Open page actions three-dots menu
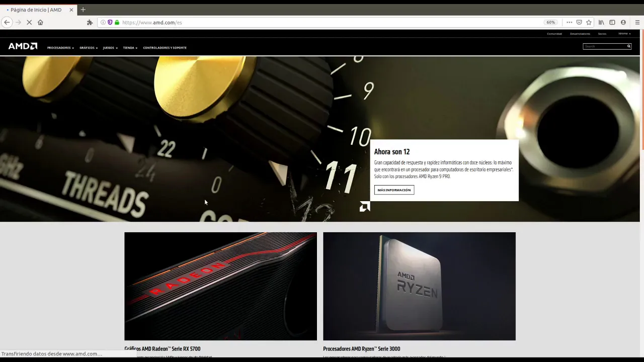This screenshot has height=362, width=644. (x=569, y=22)
